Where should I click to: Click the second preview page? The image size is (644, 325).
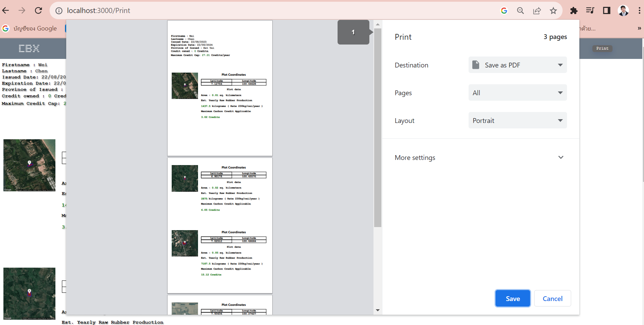220,225
